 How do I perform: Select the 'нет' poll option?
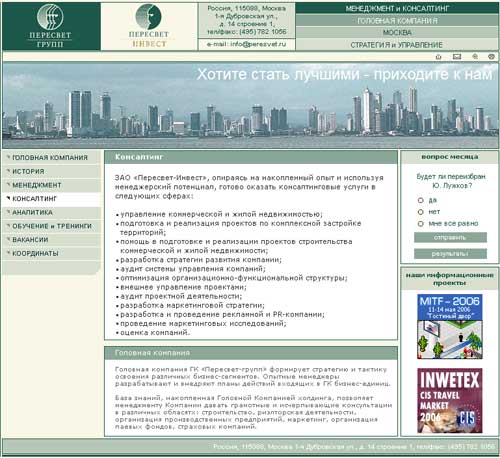point(421,212)
